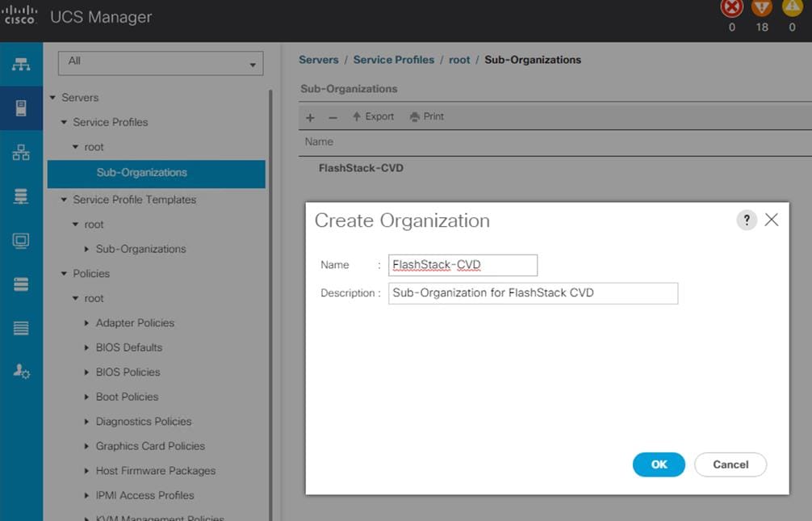Expand the Graphics Card Policies node
812x521 pixels.
point(86,447)
